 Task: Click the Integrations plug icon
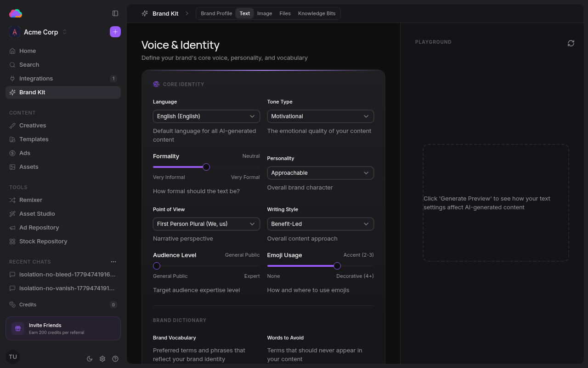click(x=12, y=79)
